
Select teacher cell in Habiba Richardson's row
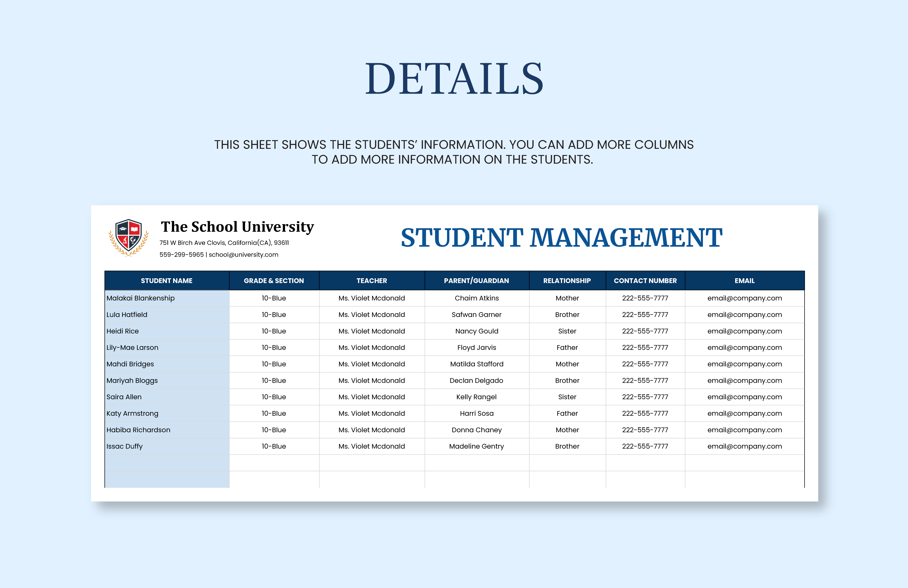pos(372,430)
